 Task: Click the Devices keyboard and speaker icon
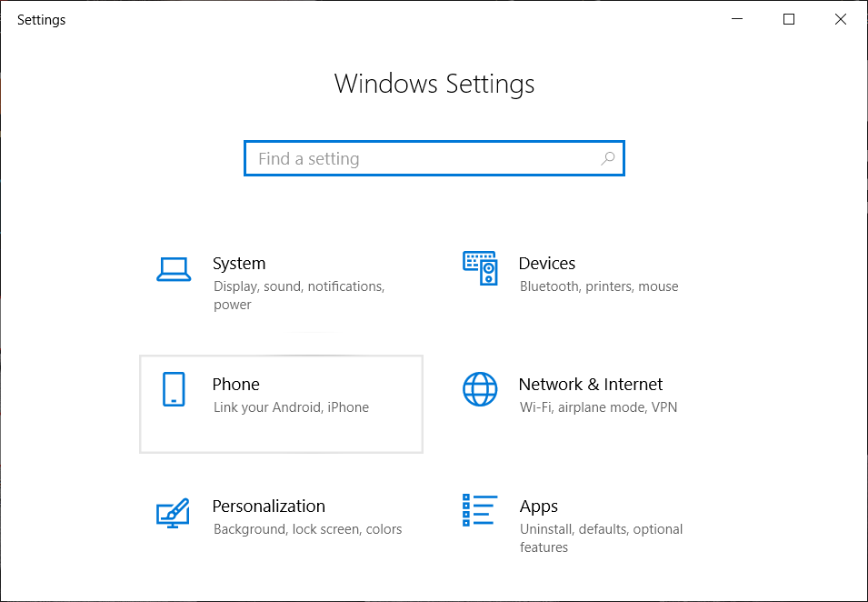[x=480, y=268]
